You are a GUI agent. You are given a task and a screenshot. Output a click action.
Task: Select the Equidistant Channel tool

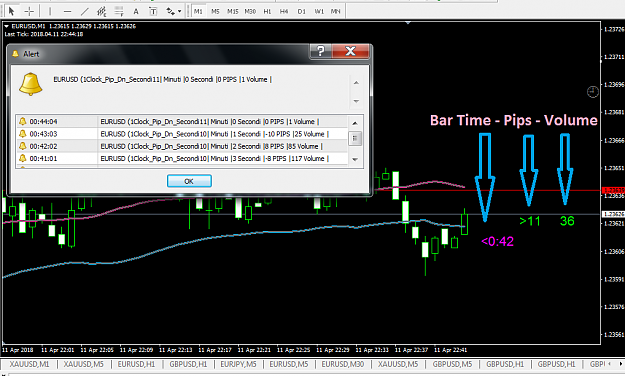102,11
